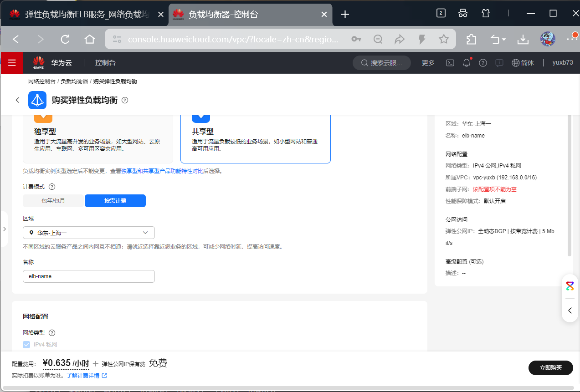580x392 pixels.
Task: Open a new browser tab
Action: click(345, 14)
